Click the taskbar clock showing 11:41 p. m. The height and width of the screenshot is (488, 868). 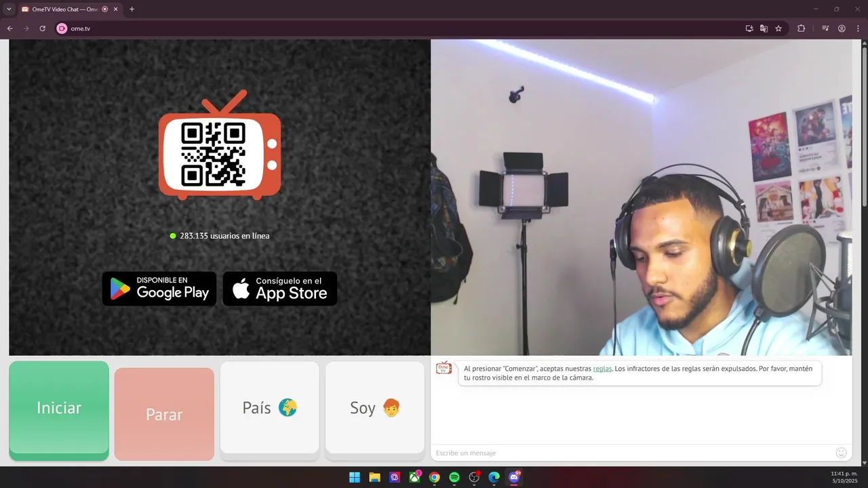[x=844, y=477]
